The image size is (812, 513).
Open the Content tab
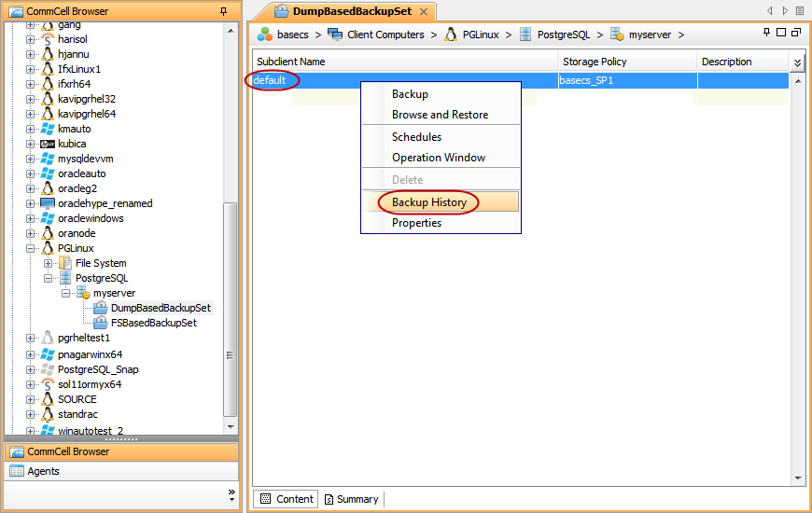[287, 499]
